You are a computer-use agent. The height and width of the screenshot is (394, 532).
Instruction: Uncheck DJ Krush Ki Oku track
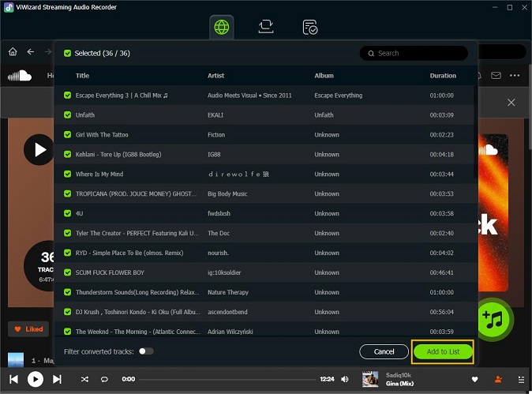pyautogui.click(x=68, y=312)
